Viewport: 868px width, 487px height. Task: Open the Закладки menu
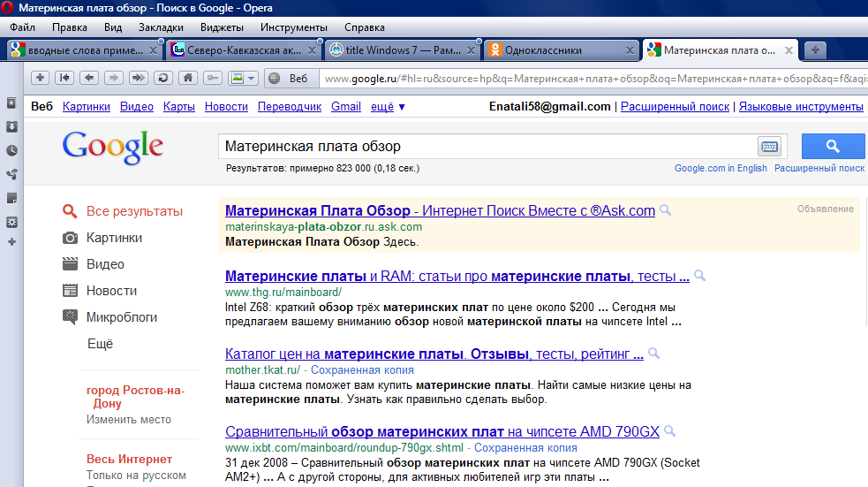coord(161,27)
